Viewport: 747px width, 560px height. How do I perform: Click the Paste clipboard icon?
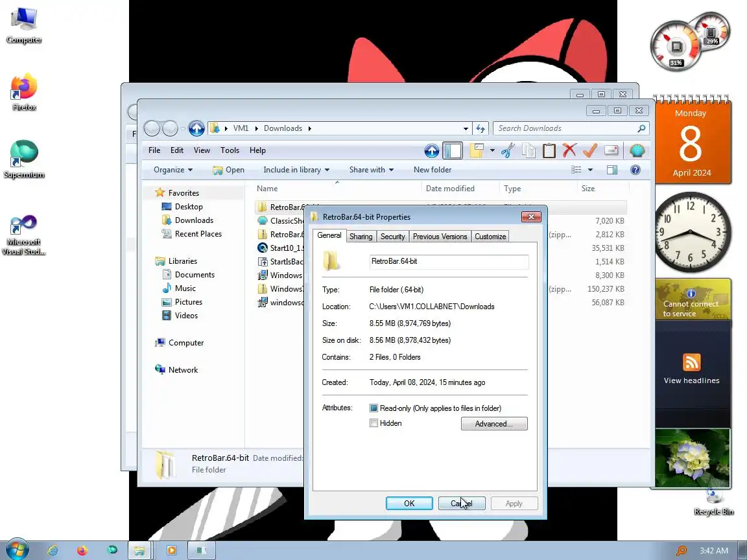[x=549, y=150]
